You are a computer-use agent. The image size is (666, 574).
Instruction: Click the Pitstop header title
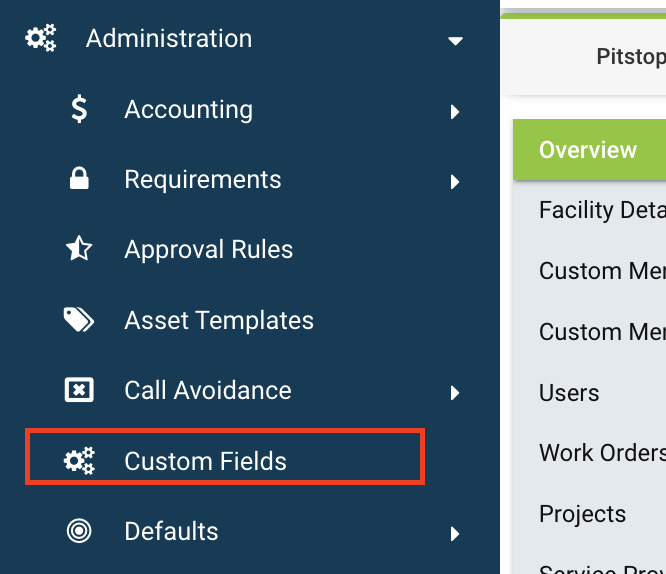click(x=631, y=57)
